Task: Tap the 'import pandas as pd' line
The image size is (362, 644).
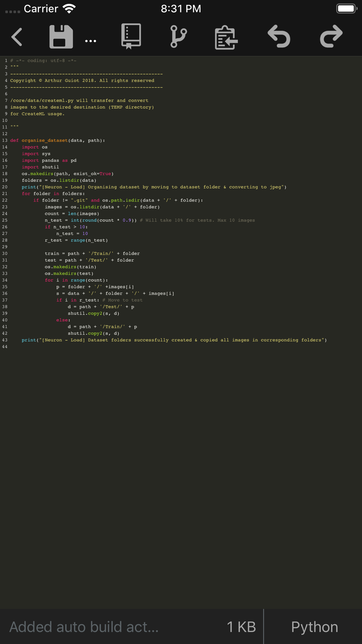Action: click(x=49, y=160)
